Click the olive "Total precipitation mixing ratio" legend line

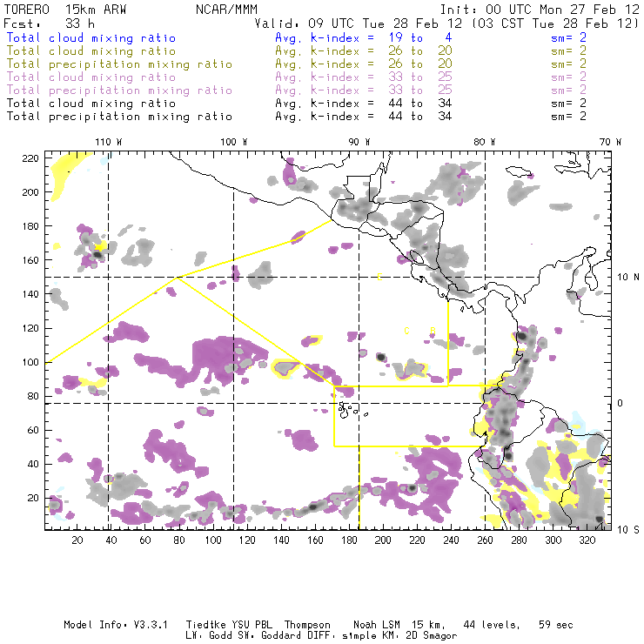pos(119,64)
